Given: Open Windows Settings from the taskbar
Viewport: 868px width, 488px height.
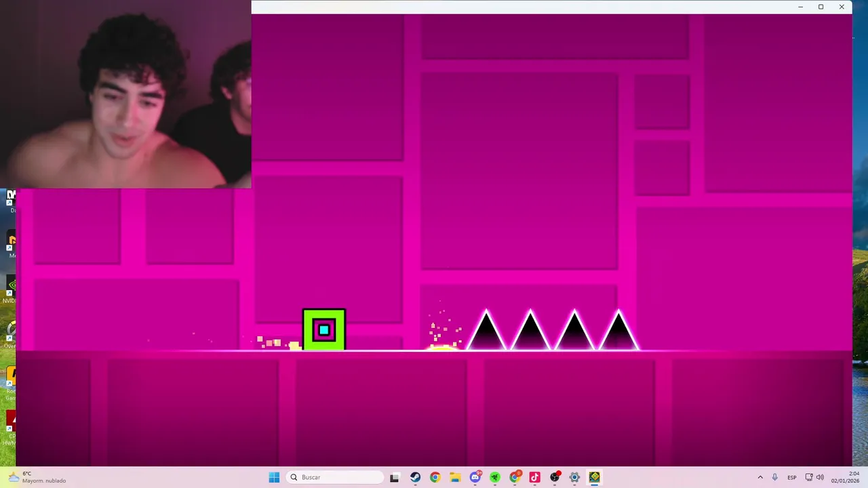Looking at the screenshot, I should 574,477.
